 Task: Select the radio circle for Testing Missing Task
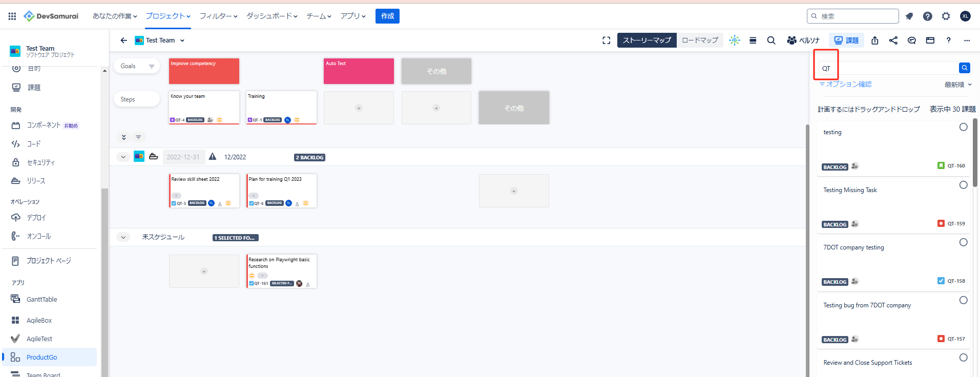pyautogui.click(x=963, y=185)
